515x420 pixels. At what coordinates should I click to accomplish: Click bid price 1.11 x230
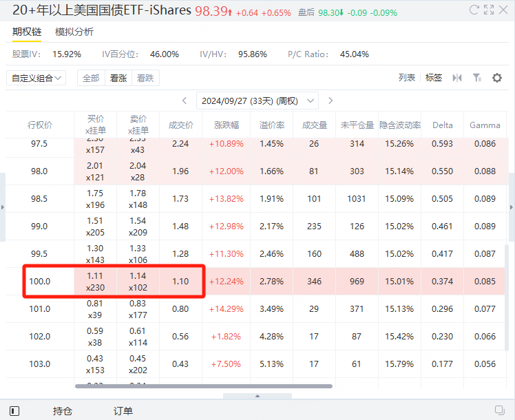[95, 282]
